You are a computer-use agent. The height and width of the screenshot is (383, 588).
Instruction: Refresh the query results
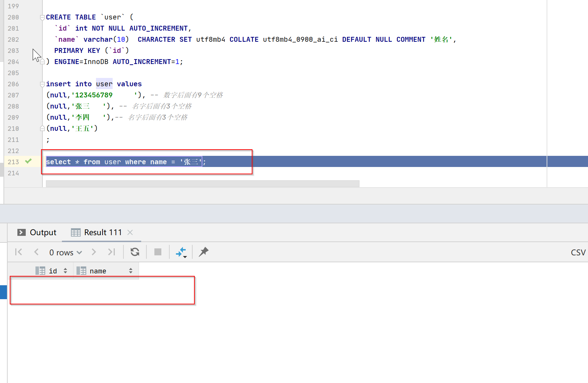pyautogui.click(x=135, y=252)
